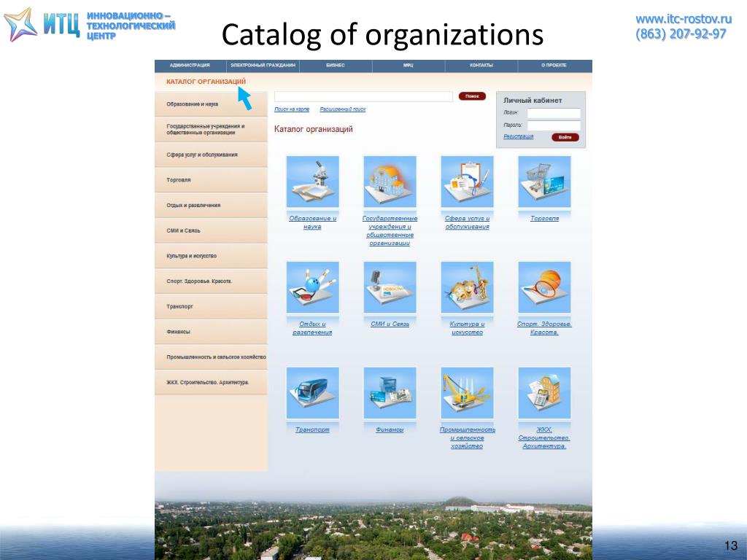Select the О ПРОЕКТЕ menu item
747x560 pixels.
coord(554,65)
